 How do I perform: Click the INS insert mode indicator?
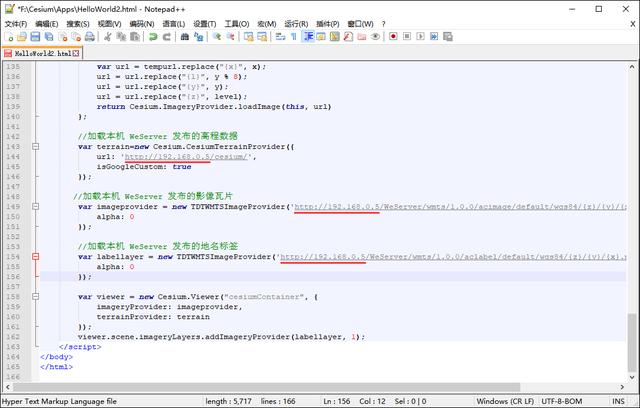tap(618, 401)
